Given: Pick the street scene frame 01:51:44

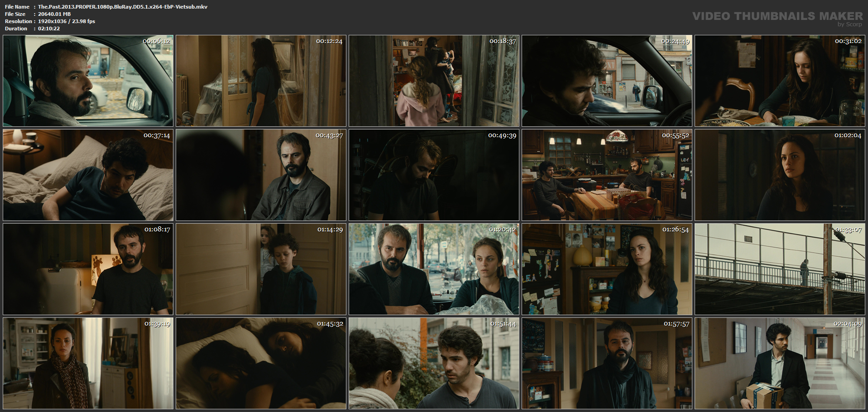Looking at the screenshot, I should pyautogui.click(x=434, y=364).
